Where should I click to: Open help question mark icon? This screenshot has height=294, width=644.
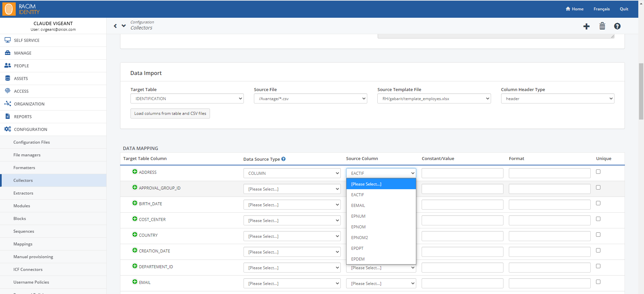617,26
